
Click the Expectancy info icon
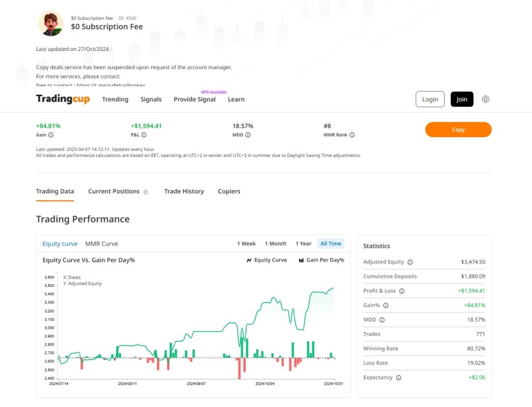tap(398, 378)
